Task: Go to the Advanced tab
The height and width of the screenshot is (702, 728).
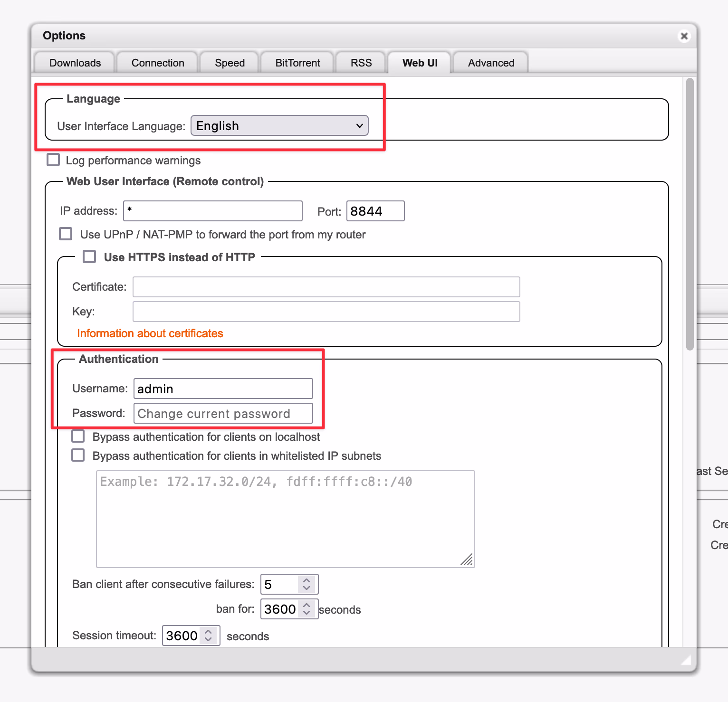Action: tap(491, 63)
